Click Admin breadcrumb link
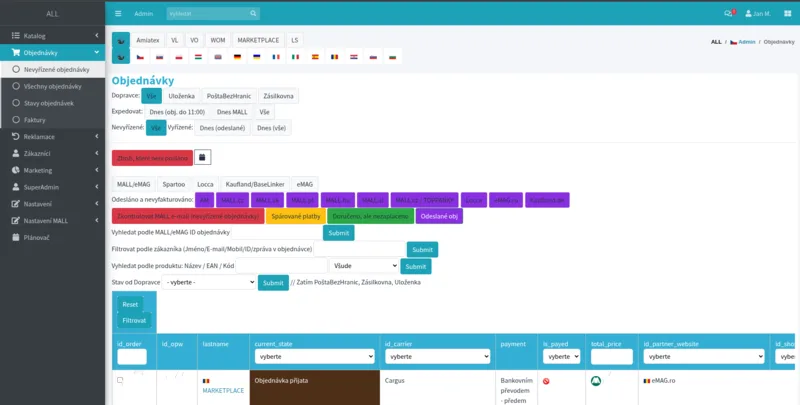This screenshot has width=800, height=405. (747, 42)
